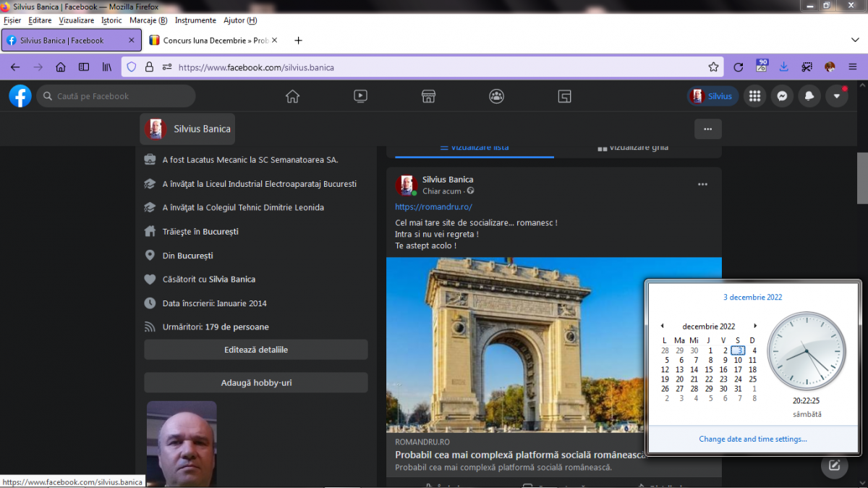Open Facebook notifications bell
Image resolution: width=868 pixels, height=488 pixels.
(809, 96)
